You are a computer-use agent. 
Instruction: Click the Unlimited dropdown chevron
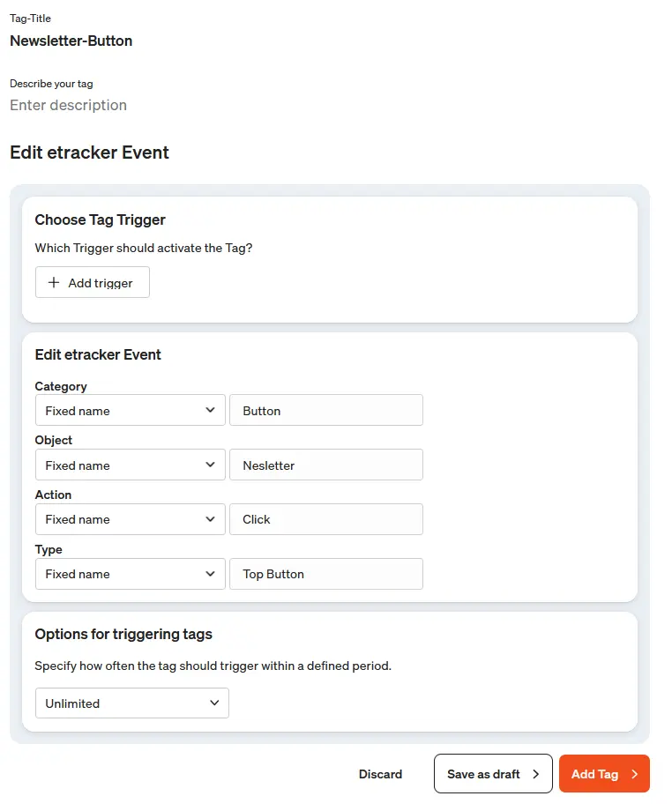point(213,703)
